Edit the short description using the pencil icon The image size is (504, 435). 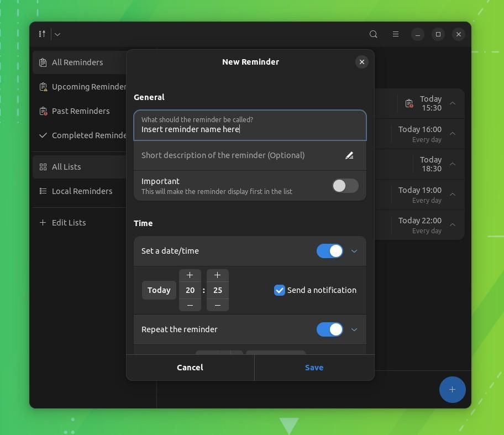tap(349, 155)
